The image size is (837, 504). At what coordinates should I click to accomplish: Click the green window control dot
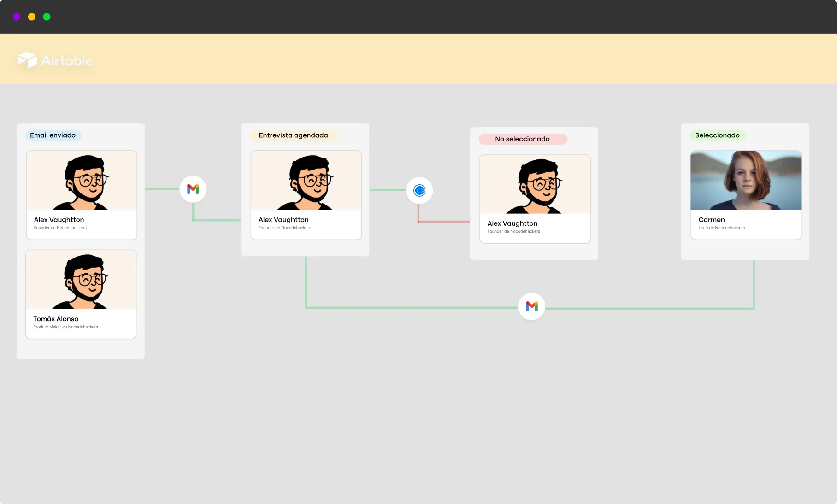[x=47, y=17]
